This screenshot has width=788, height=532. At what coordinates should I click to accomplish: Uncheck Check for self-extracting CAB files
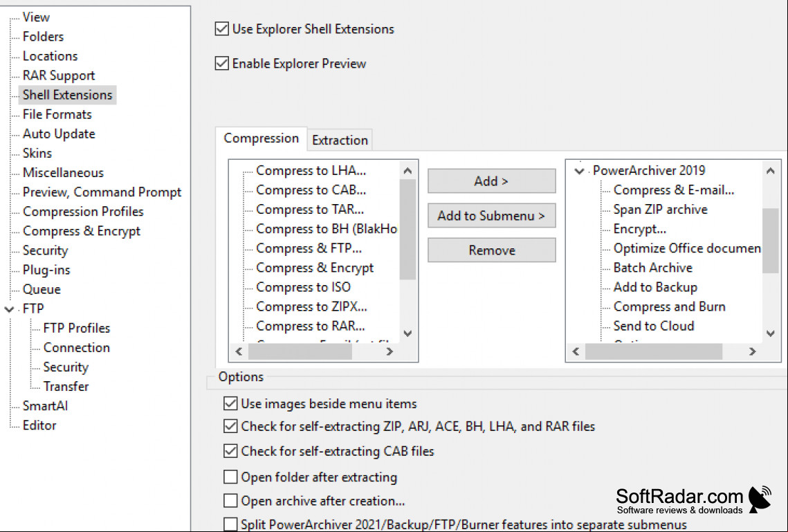(230, 451)
